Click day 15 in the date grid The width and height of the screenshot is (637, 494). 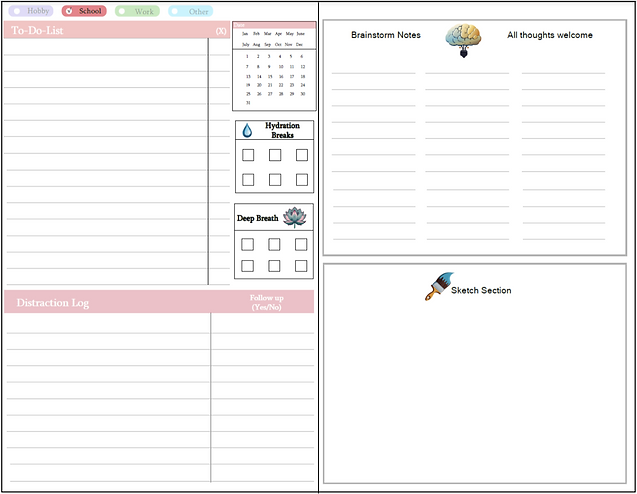[x=270, y=76]
